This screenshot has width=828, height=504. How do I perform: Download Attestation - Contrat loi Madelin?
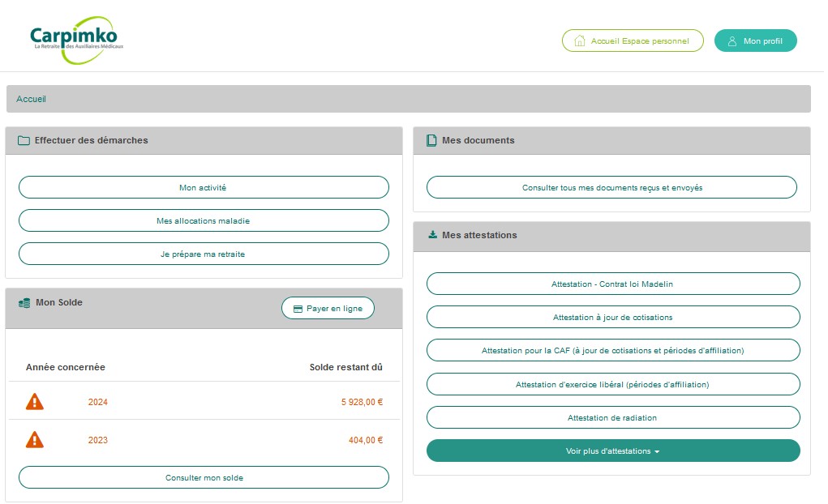613,284
